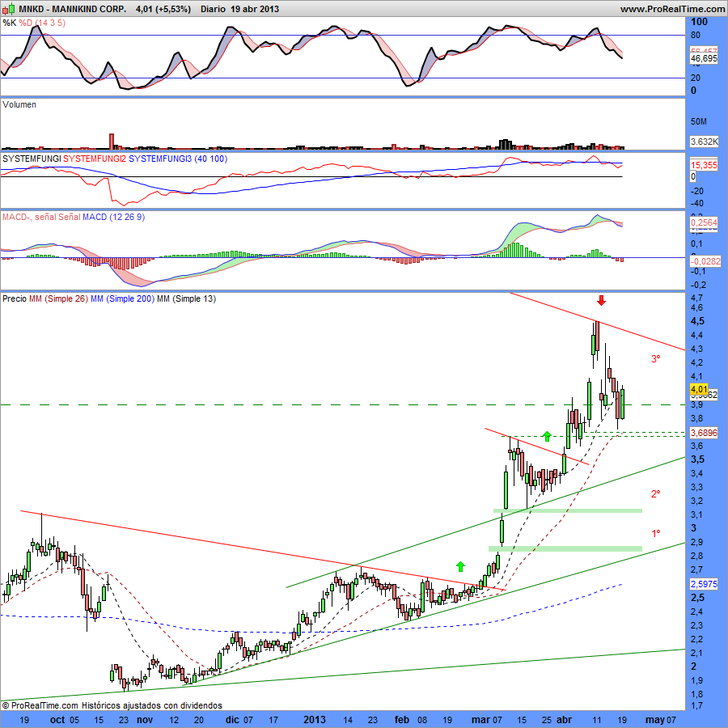Click the %D (14 3 5) stochastic settings label

pyautogui.click(x=42, y=23)
